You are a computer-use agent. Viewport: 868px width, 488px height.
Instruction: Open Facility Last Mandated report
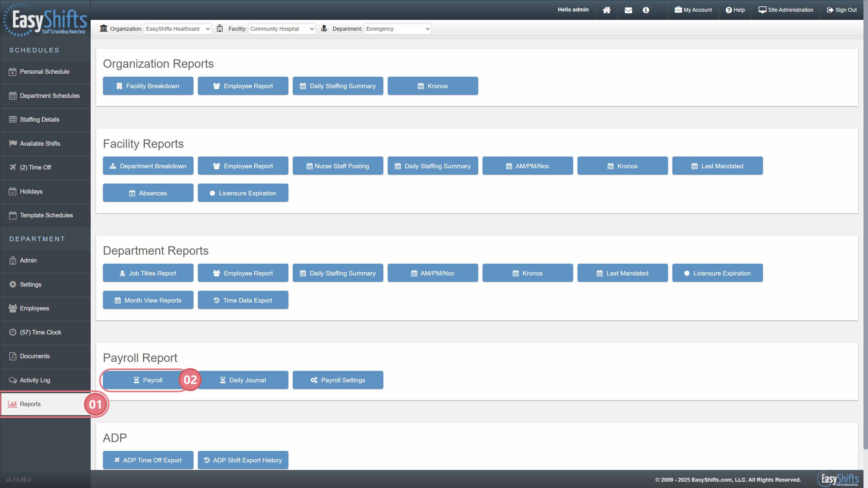717,166
